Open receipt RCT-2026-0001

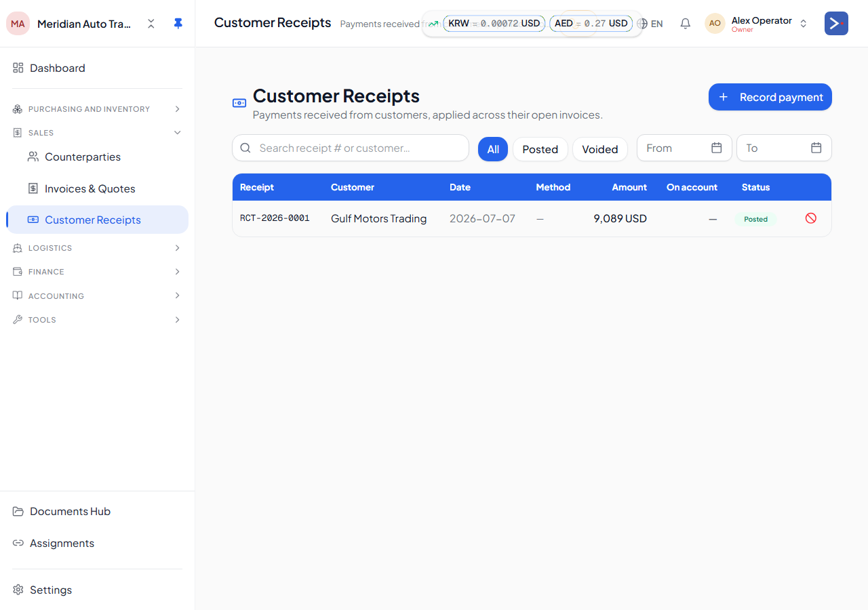(275, 218)
